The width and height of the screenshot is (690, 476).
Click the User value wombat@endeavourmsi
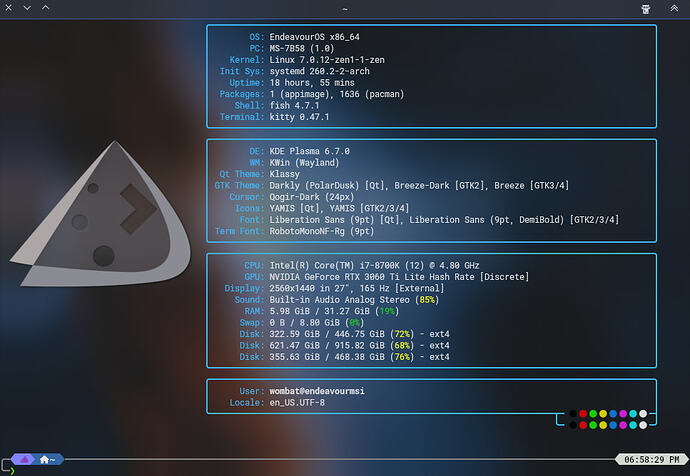[x=317, y=391]
